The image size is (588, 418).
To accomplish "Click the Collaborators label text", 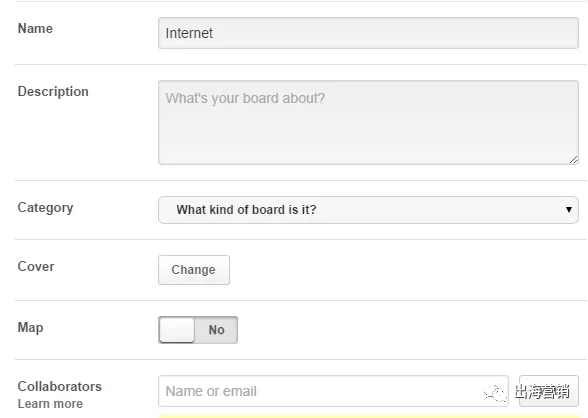I will pos(60,387).
